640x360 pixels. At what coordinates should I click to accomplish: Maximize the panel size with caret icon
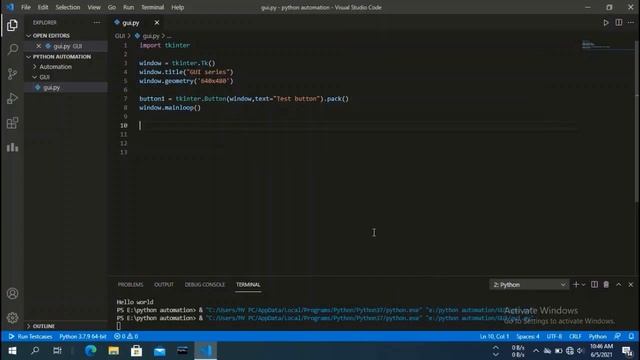coord(619,284)
